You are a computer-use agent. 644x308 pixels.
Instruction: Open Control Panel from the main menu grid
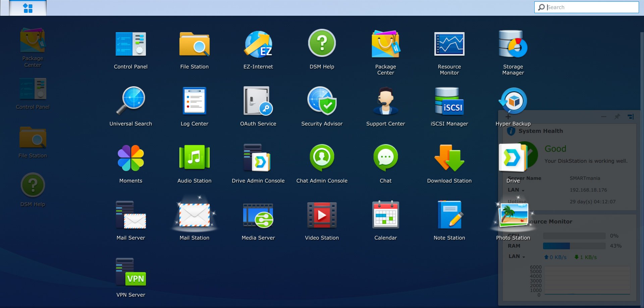(x=131, y=44)
